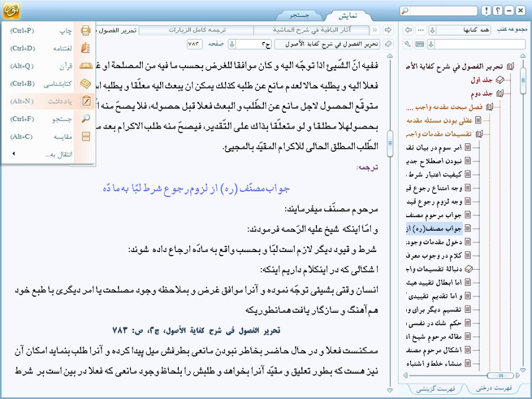Click the main text vertical scrollbar thumb
The width and height of the screenshot is (532, 399).
coord(390,143)
